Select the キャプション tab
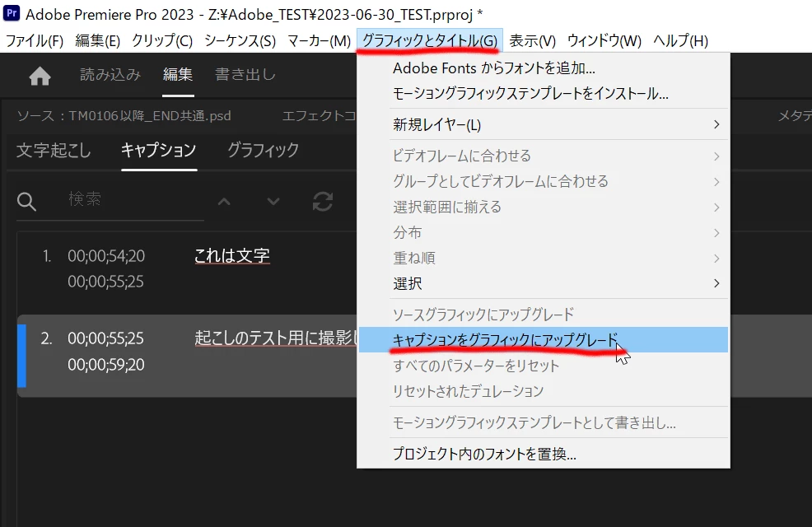 (158, 150)
